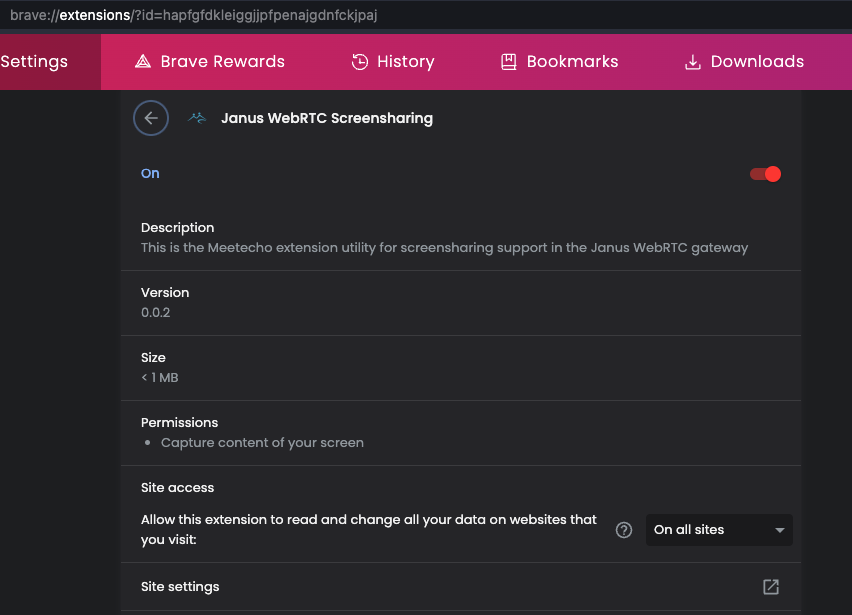Disable the Janus WebRTC Screensharing extension toggle

click(x=765, y=174)
